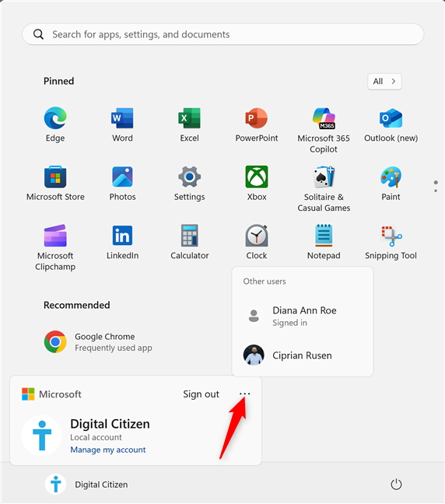Open the Excel pinned app
The image size is (445, 504).
click(x=189, y=124)
